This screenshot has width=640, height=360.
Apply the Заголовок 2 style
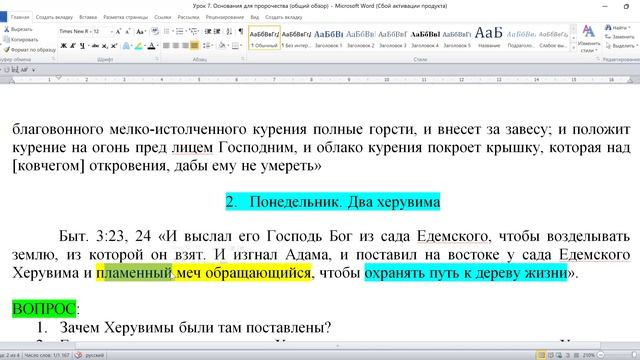(360, 39)
